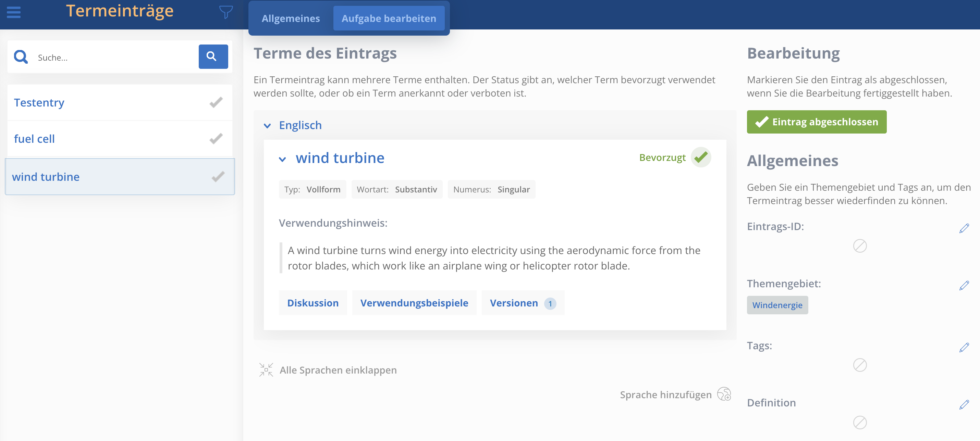Collapse the wind turbine term details

282,159
